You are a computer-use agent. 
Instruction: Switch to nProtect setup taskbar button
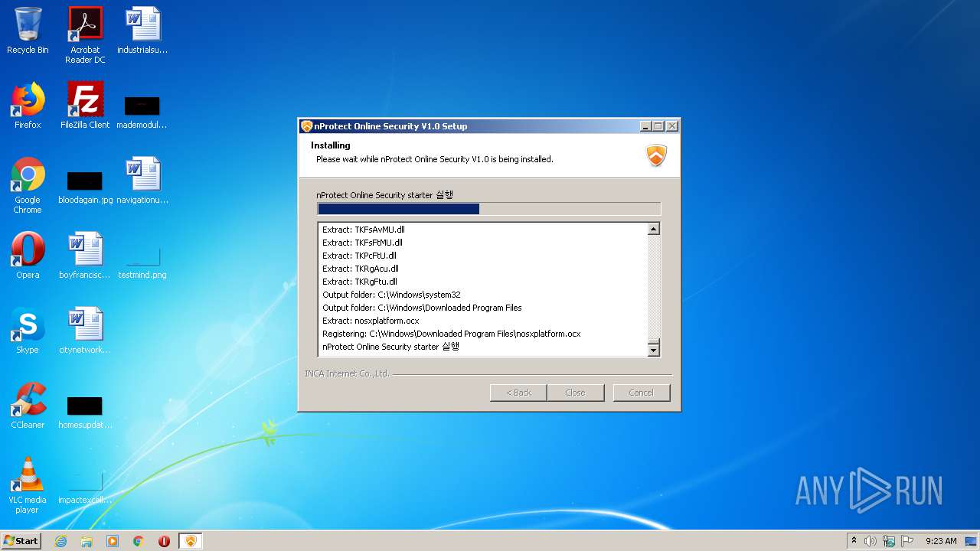[x=191, y=541]
